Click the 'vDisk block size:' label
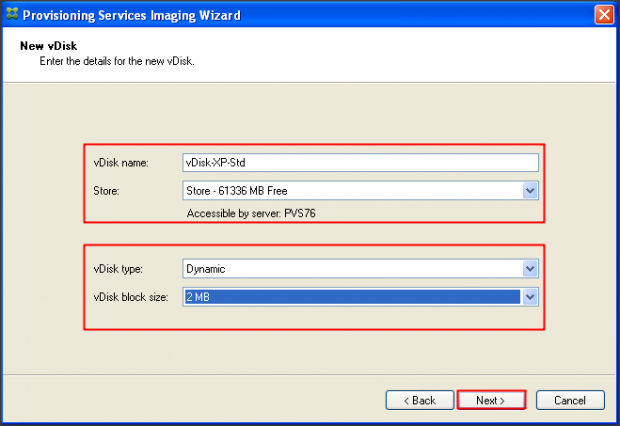The image size is (620, 426). (x=131, y=297)
